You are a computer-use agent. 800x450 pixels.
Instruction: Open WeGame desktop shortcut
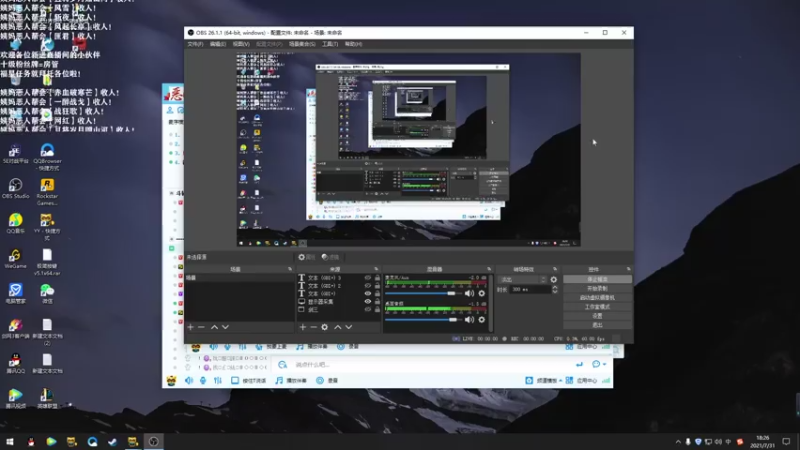tap(15, 259)
